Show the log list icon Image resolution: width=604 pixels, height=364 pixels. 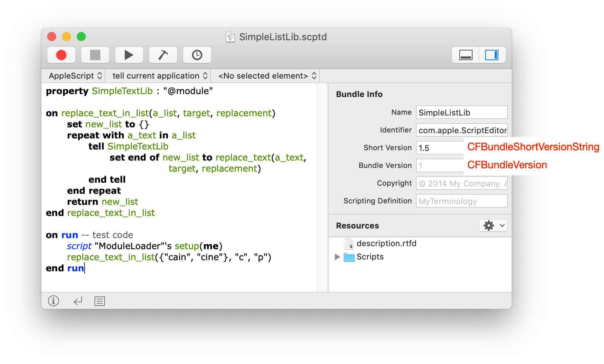[100, 301]
